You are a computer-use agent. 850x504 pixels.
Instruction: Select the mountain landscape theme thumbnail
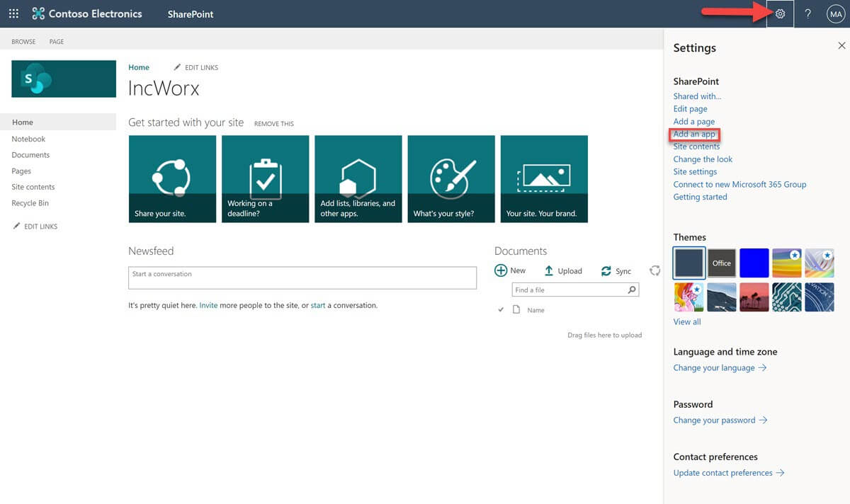tap(722, 297)
